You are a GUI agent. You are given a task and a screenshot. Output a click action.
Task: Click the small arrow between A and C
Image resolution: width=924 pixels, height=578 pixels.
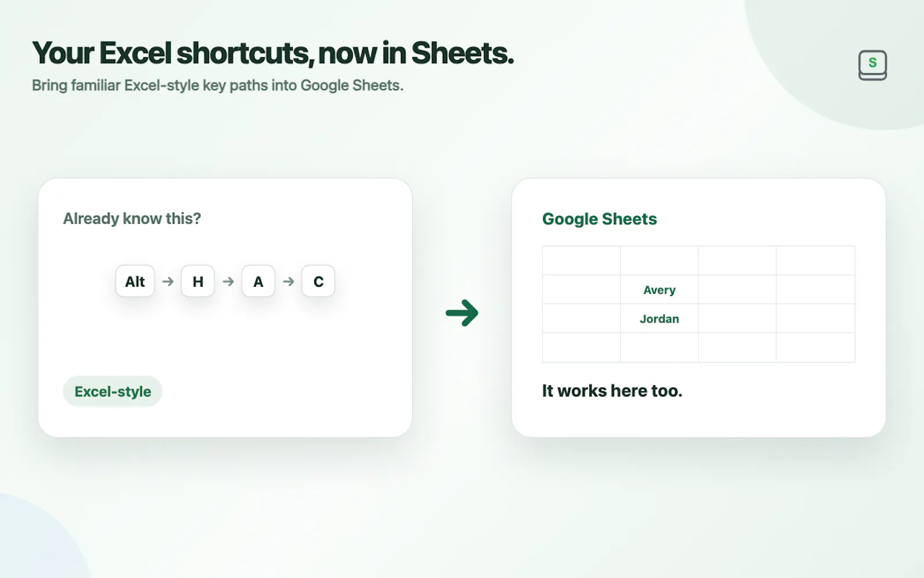(x=289, y=281)
